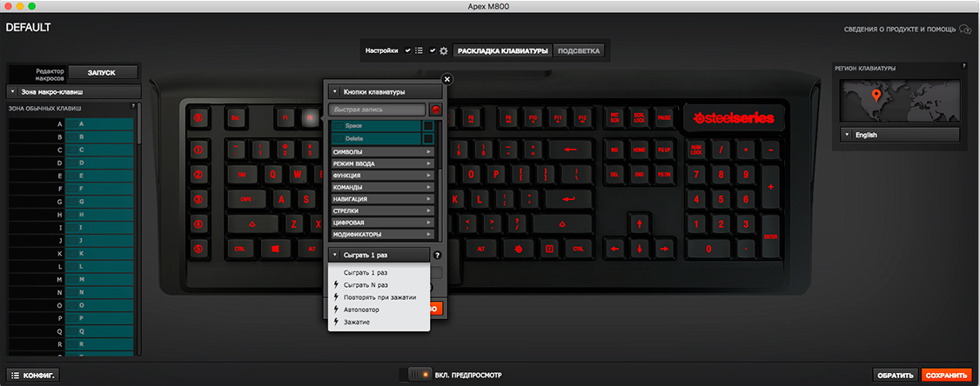This screenshot has height=386, width=980.
Task: Click the main Enter key with return arrow
Action: (x=568, y=199)
